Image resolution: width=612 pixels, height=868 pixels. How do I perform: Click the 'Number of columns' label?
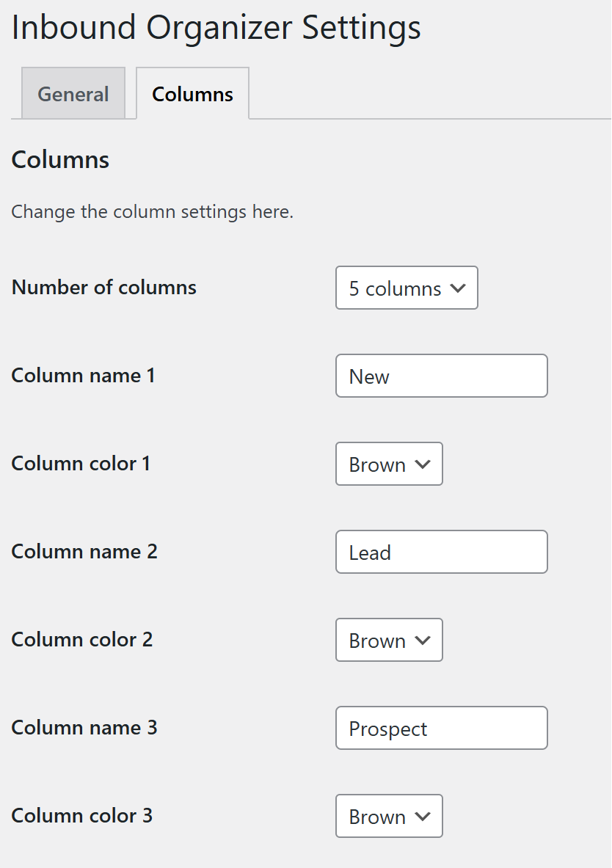tap(104, 288)
